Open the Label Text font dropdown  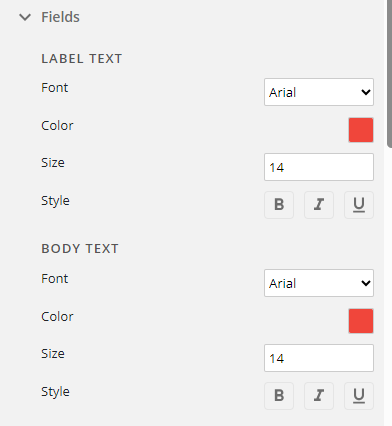319,92
